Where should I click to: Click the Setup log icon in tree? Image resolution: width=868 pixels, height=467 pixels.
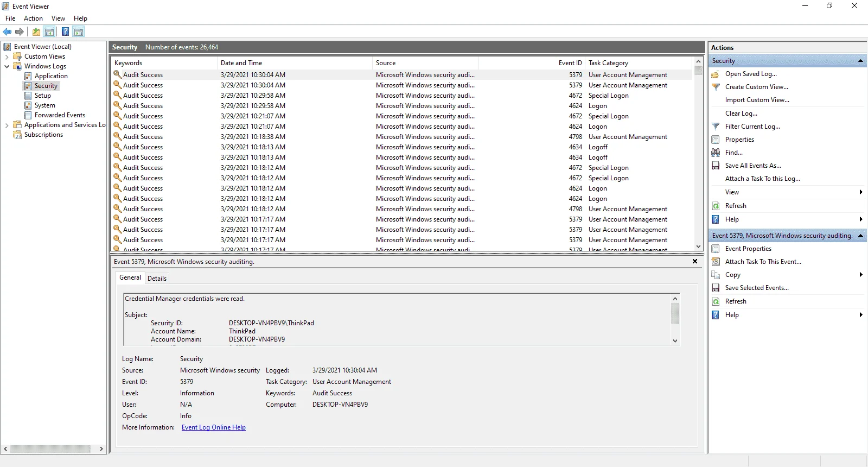click(28, 96)
